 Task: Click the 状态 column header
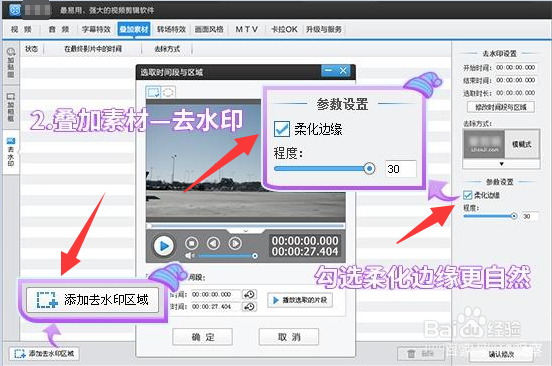point(32,49)
